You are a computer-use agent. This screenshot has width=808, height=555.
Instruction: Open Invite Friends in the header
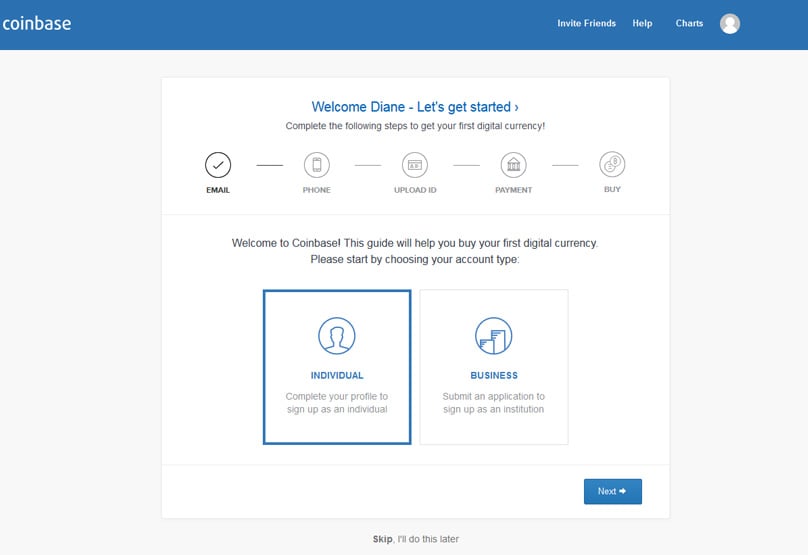pyautogui.click(x=586, y=23)
